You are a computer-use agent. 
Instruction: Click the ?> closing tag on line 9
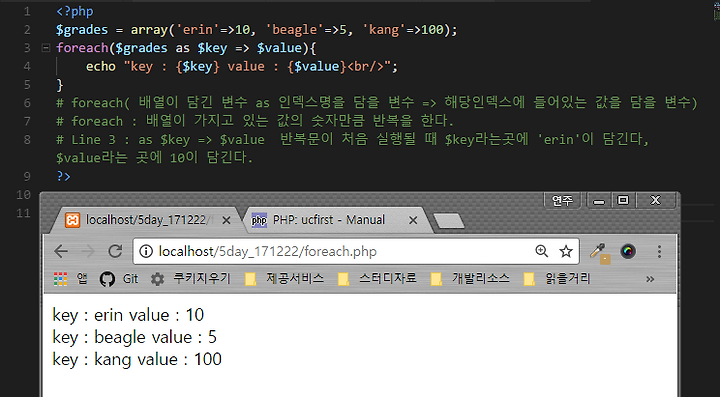point(63,176)
